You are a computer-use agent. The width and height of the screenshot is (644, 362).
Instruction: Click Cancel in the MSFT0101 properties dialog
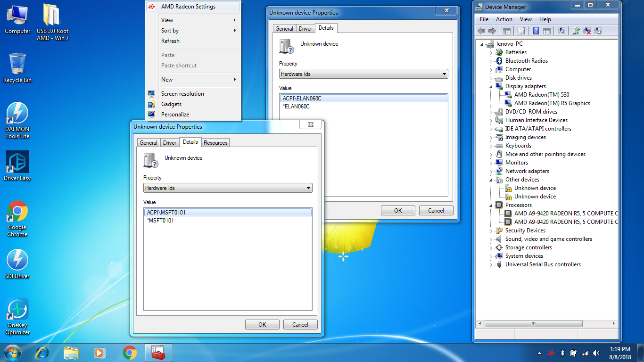[300, 324]
